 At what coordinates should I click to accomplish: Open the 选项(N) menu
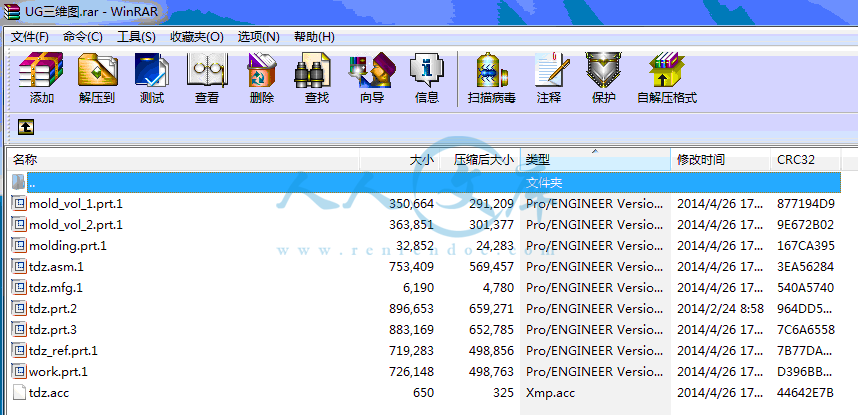259,37
